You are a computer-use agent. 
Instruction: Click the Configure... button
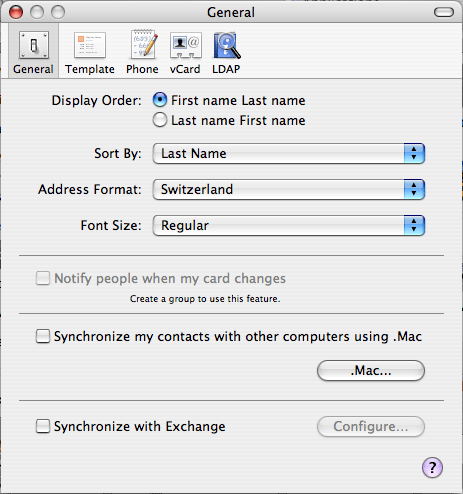[371, 426]
